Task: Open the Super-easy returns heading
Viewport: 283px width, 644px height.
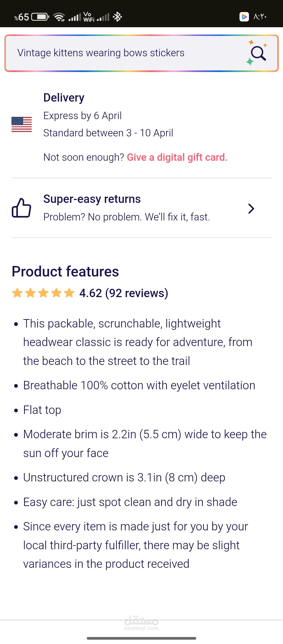Action: click(92, 199)
